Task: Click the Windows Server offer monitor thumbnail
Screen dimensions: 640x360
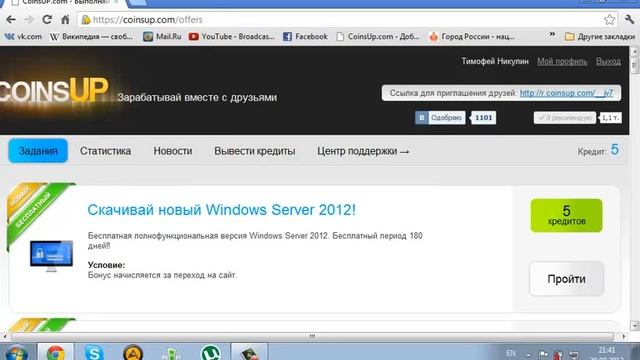Action: coord(51,256)
